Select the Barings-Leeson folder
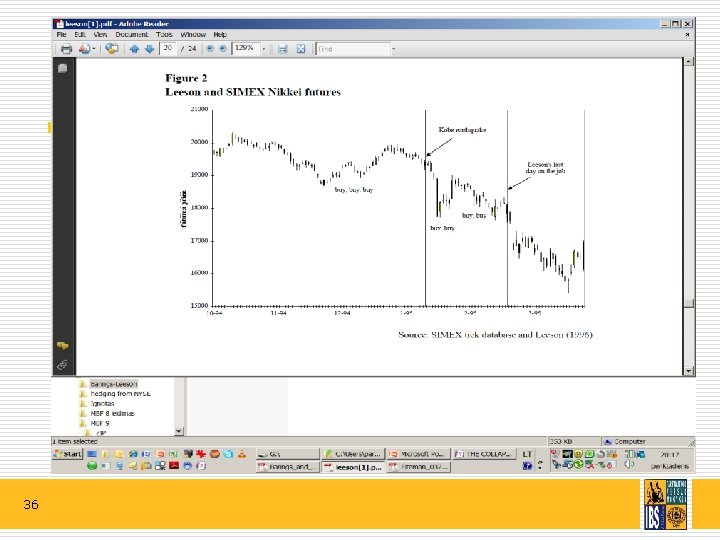 click(x=113, y=384)
